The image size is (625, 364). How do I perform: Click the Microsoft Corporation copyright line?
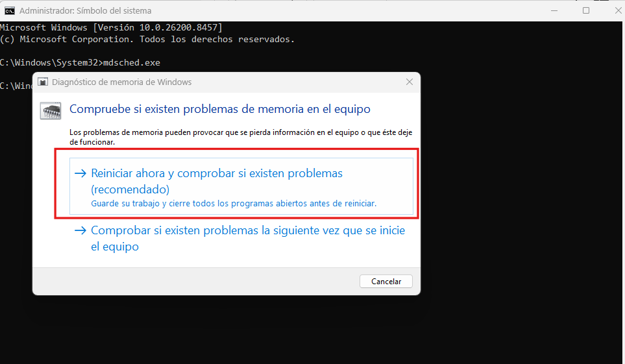tap(147, 39)
